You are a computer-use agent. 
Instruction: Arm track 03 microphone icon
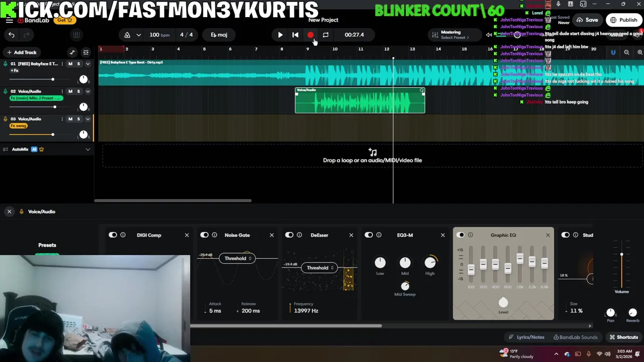(6, 119)
